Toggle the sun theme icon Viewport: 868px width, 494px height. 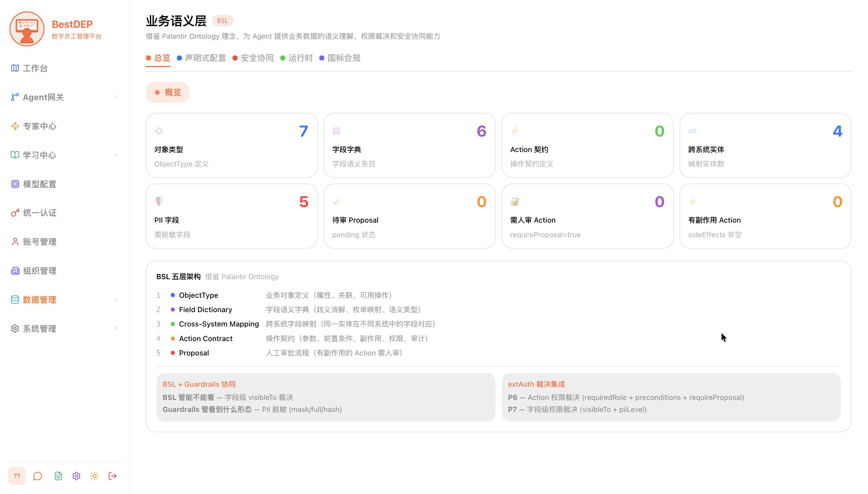(94, 476)
